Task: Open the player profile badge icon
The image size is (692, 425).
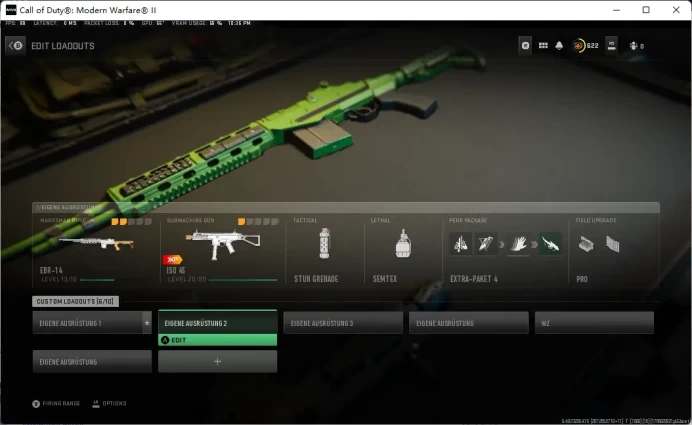Action: pyautogui.click(x=612, y=45)
